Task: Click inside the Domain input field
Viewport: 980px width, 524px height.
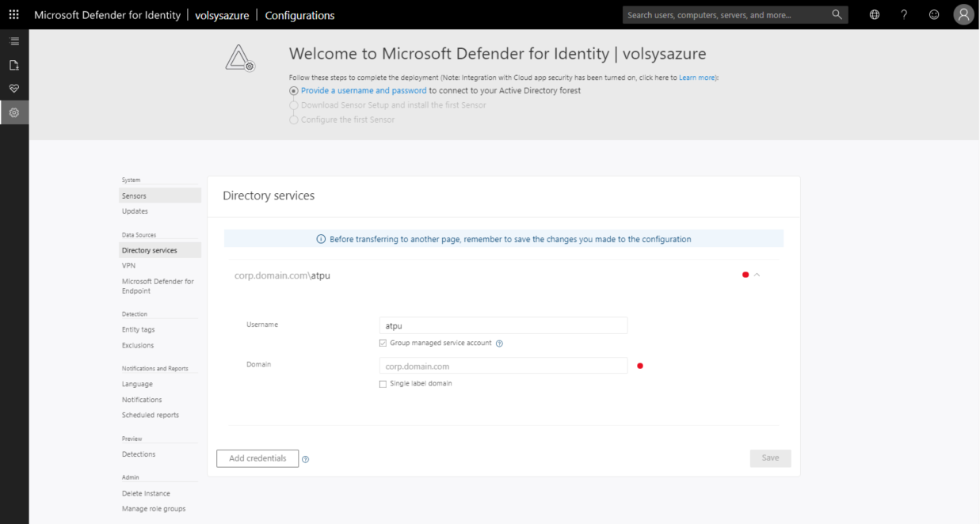Action: (503, 366)
